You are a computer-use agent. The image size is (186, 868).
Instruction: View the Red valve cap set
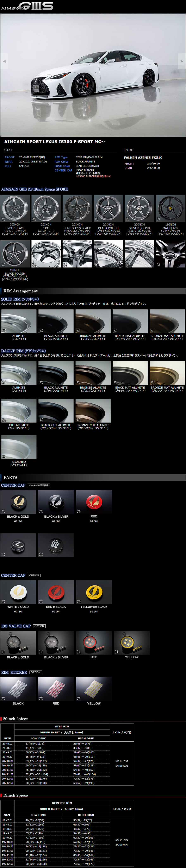[x=94, y=642]
